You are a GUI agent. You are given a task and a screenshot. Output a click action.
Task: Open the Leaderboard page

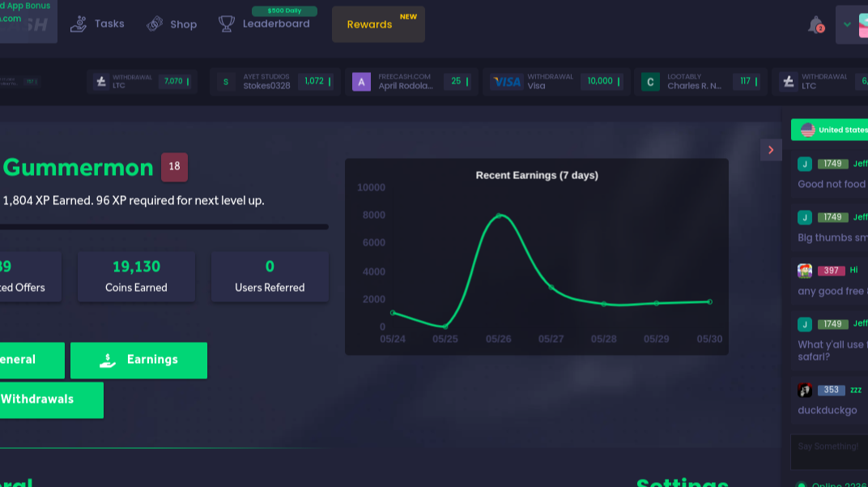click(264, 23)
